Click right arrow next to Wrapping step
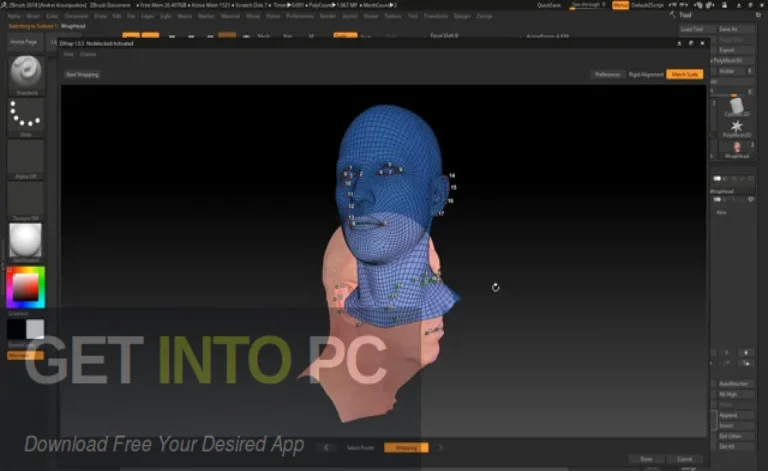The height and width of the screenshot is (471, 768). click(x=441, y=447)
